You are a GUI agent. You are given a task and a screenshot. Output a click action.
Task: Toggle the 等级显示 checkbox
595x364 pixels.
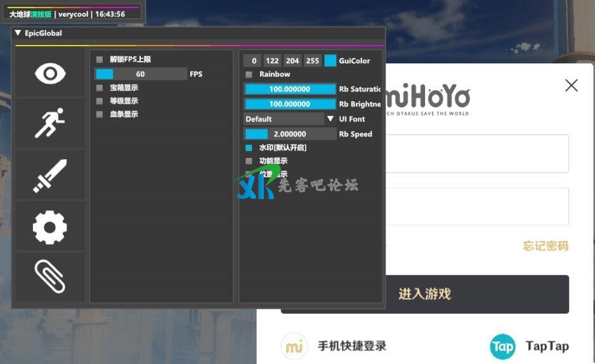100,101
